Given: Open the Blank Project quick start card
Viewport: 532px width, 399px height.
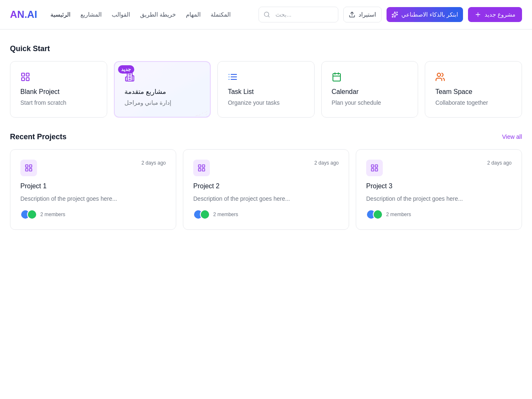Looking at the screenshot, I should (59, 89).
